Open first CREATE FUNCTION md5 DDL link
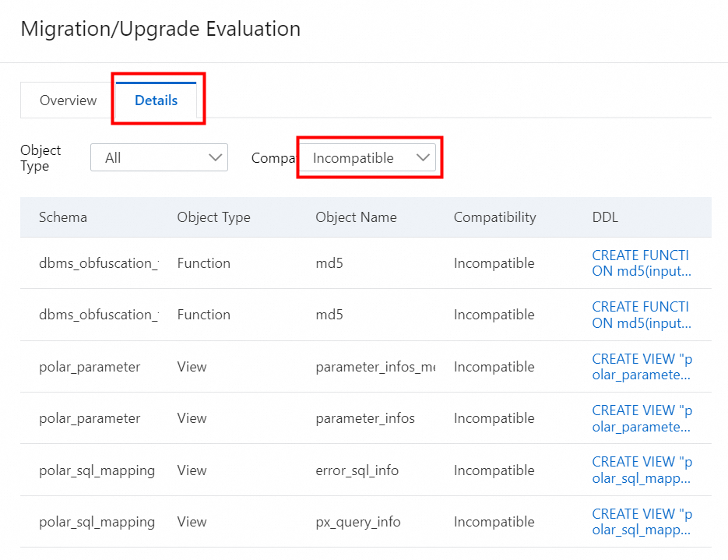This screenshot has height=560, width=728. pos(641,263)
